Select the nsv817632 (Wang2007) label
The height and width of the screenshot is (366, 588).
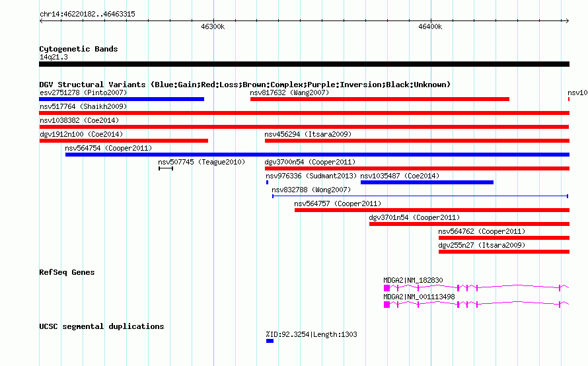click(289, 92)
